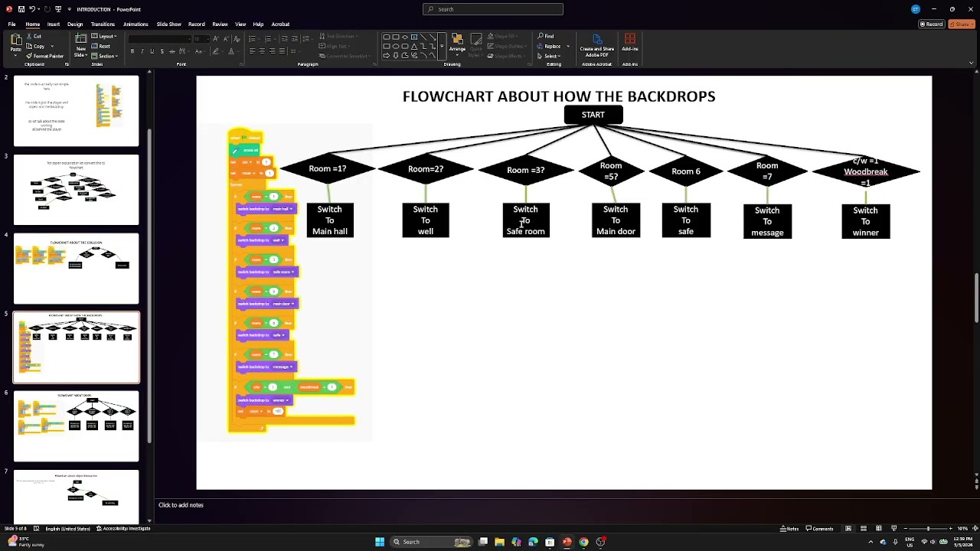Collapse the ribbon with the chevron
Screen dimensions: 980x551
[972, 64]
